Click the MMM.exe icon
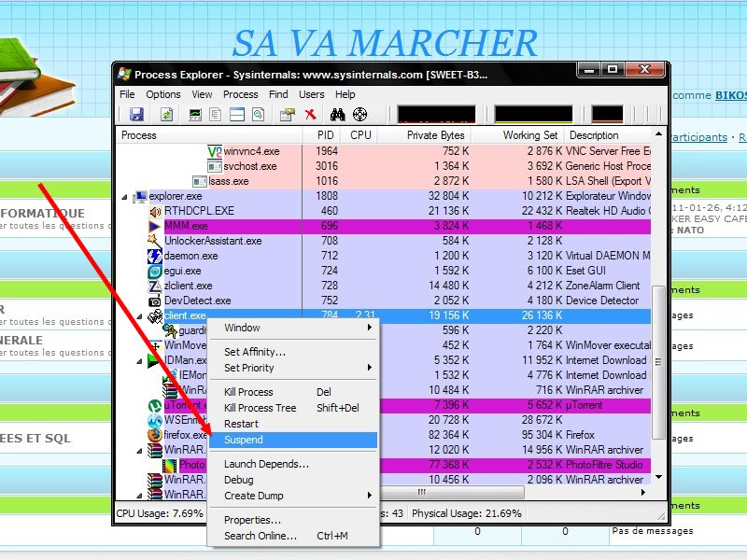This screenshot has width=747, height=560. pyautogui.click(x=155, y=226)
